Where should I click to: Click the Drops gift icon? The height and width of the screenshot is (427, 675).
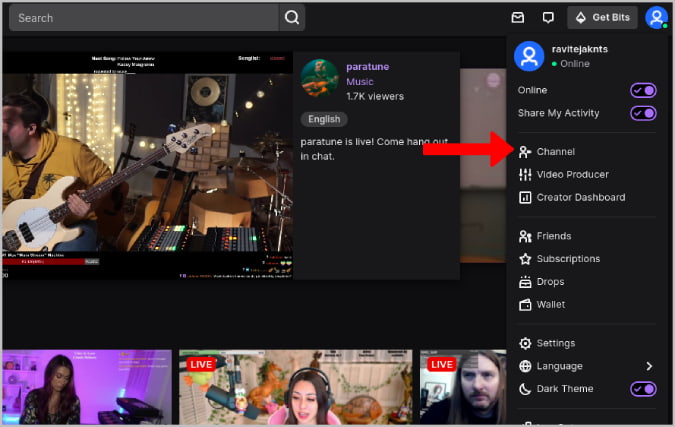[525, 282]
